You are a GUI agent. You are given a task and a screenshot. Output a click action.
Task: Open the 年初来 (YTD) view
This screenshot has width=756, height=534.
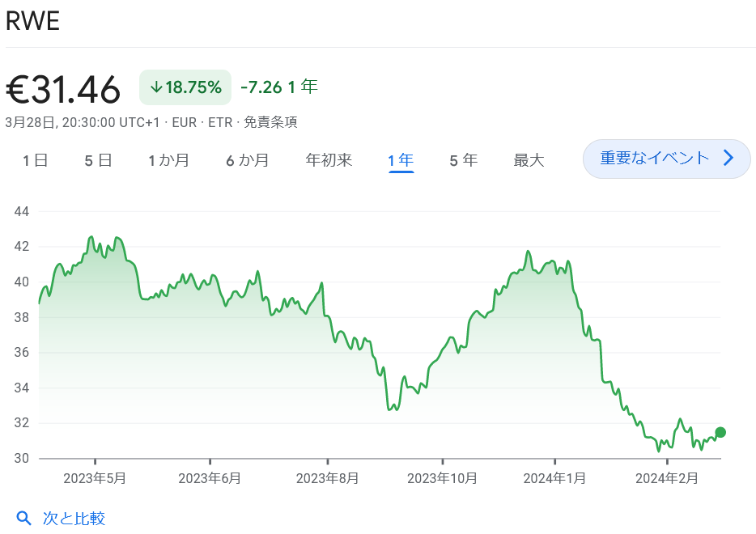(329, 159)
